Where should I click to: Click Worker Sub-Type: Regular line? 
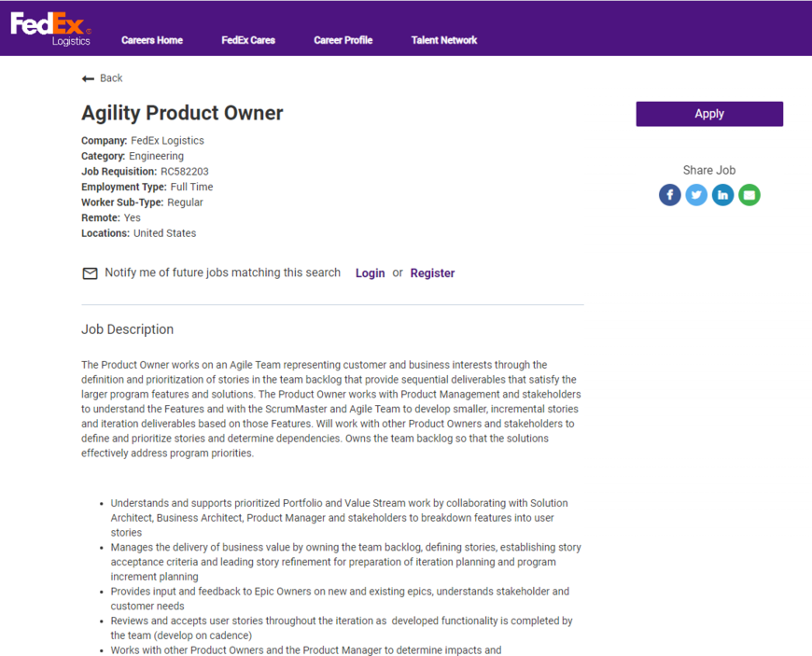pos(142,202)
